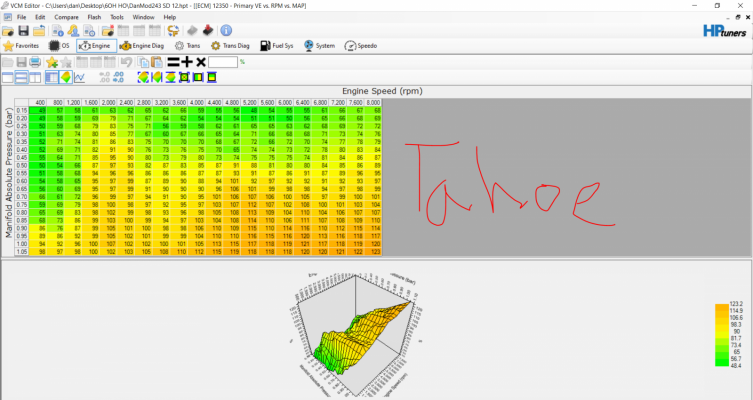This screenshot has height=400, width=753.
Task: Select the 4,000 rpm column header
Action: [196, 103]
